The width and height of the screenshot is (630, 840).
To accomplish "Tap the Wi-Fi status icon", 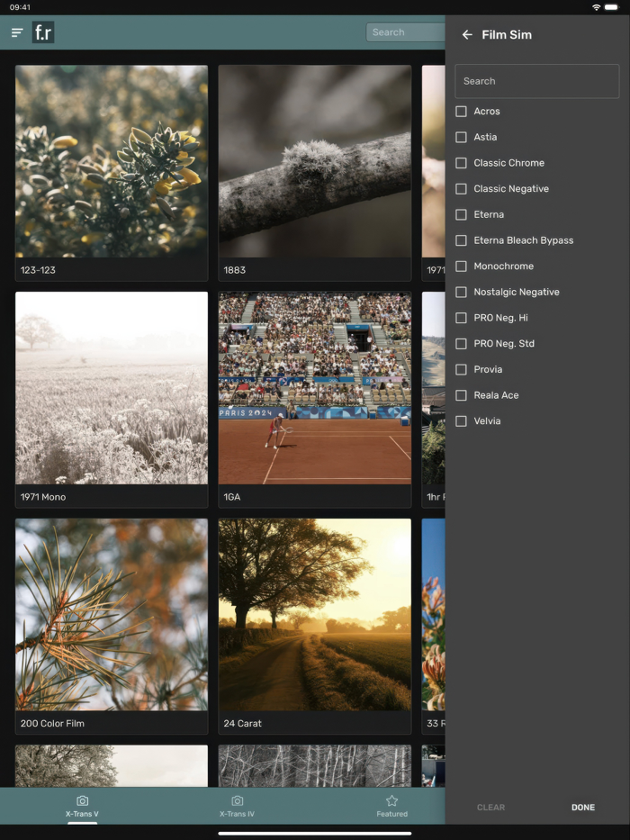I will point(596,7).
